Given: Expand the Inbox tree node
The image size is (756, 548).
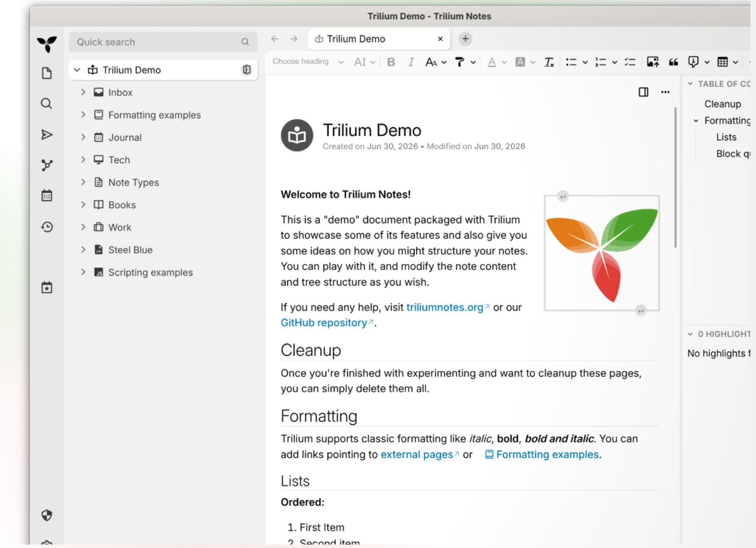Looking at the screenshot, I should coord(83,92).
